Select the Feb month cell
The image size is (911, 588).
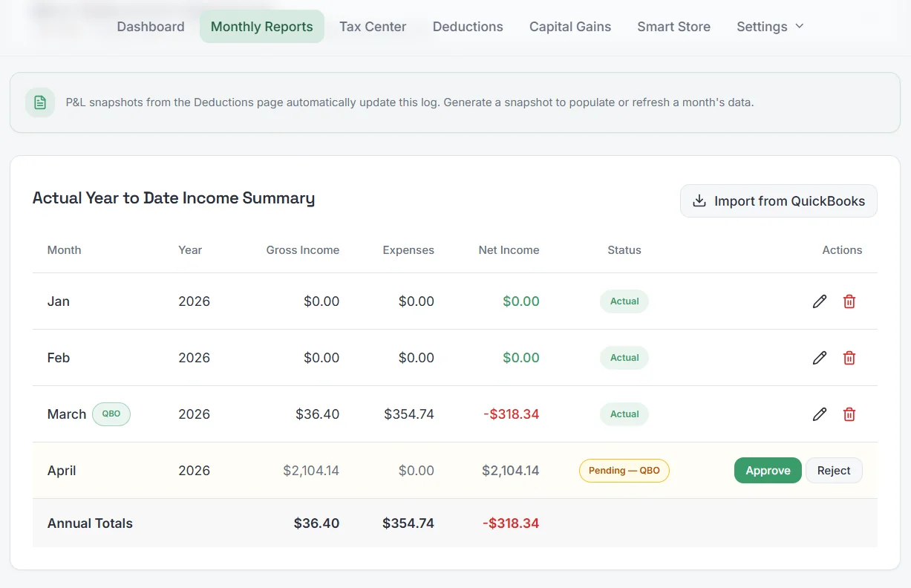pos(59,358)
